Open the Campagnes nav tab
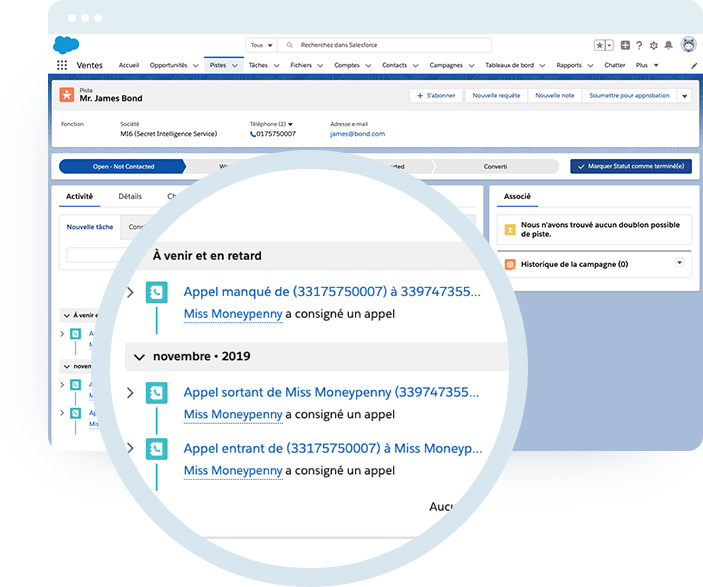This screenshot has width=703, height=587. 446,65
